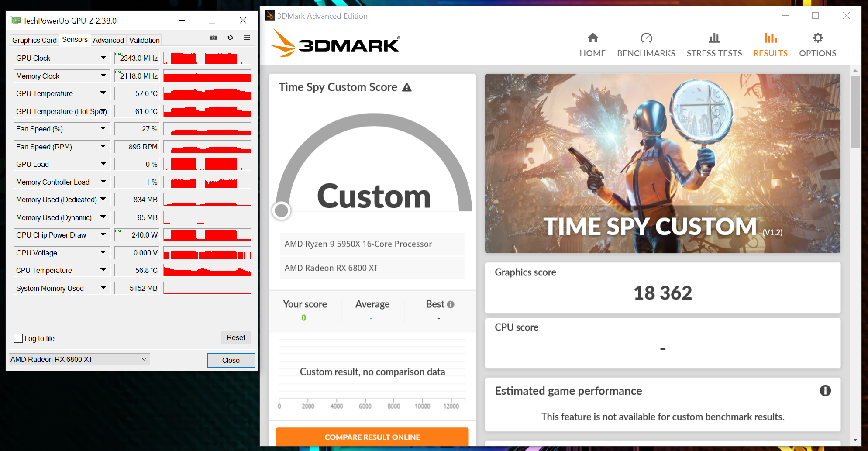Open the Memory Controller Load dropdown
Screen dimensions: 868x451
pos(103,182)
